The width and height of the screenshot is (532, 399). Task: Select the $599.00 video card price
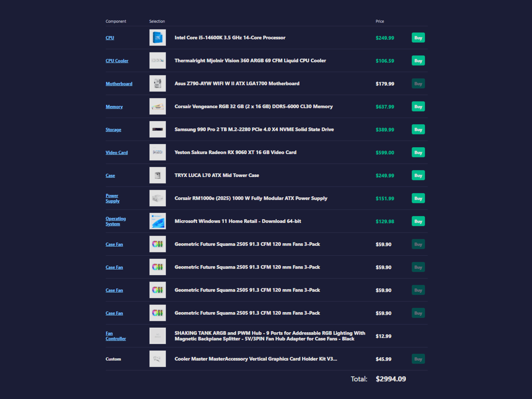[x=385, y=152]
